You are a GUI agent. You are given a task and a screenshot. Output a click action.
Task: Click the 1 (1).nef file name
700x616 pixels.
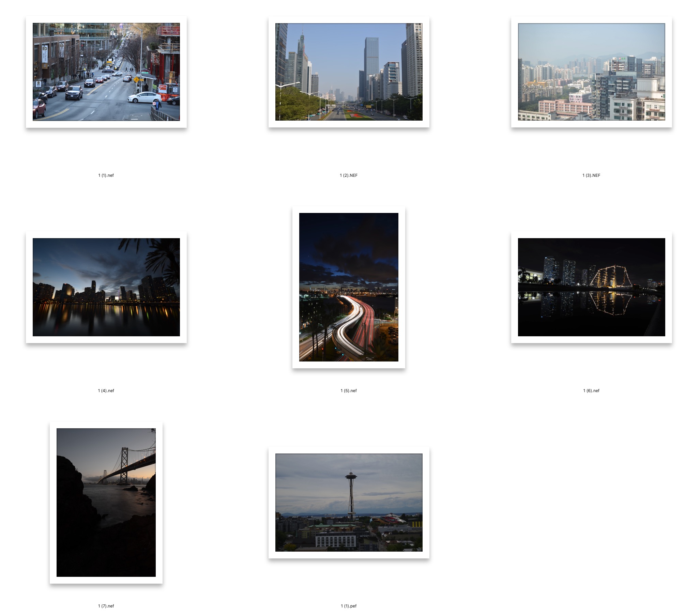[x=106, y=175]
